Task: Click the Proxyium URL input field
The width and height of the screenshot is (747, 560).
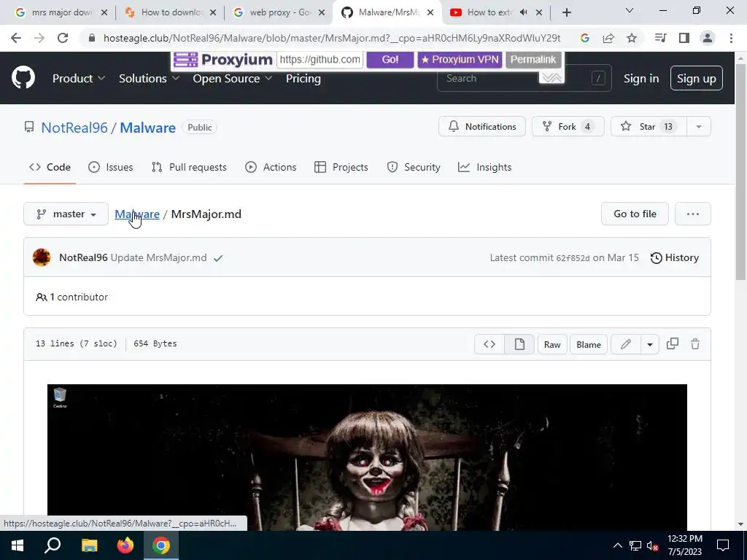Action: [x=320, y=60]
